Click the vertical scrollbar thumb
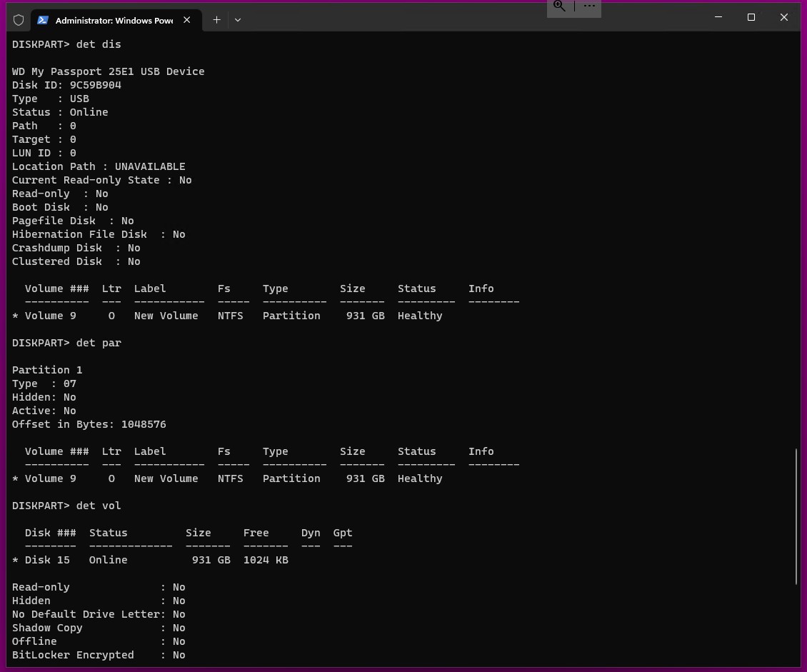The height and width of the screenshot is (672, 807). tap(796, 516)
